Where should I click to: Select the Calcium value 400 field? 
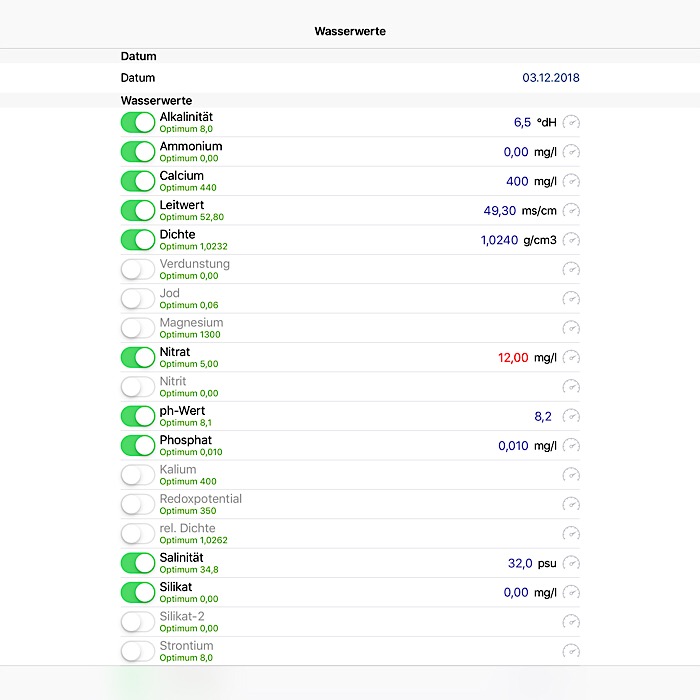pyautogui.click(x=516, y=182)
